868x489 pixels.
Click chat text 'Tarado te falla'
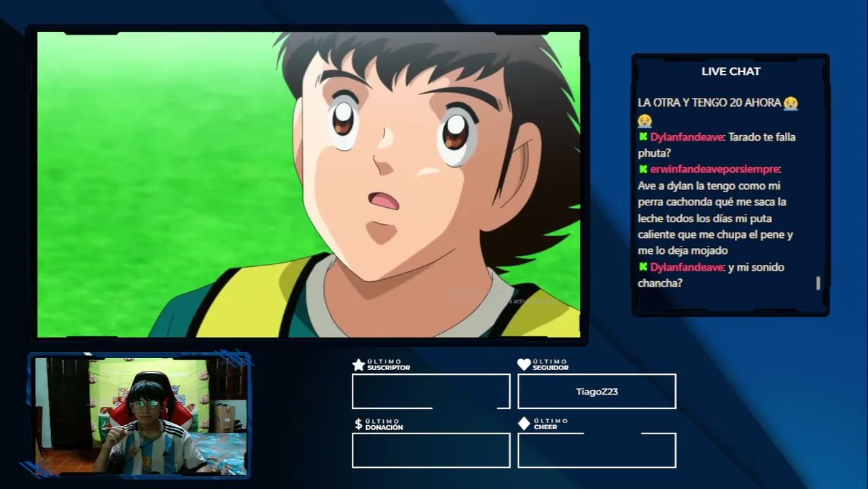761,137
